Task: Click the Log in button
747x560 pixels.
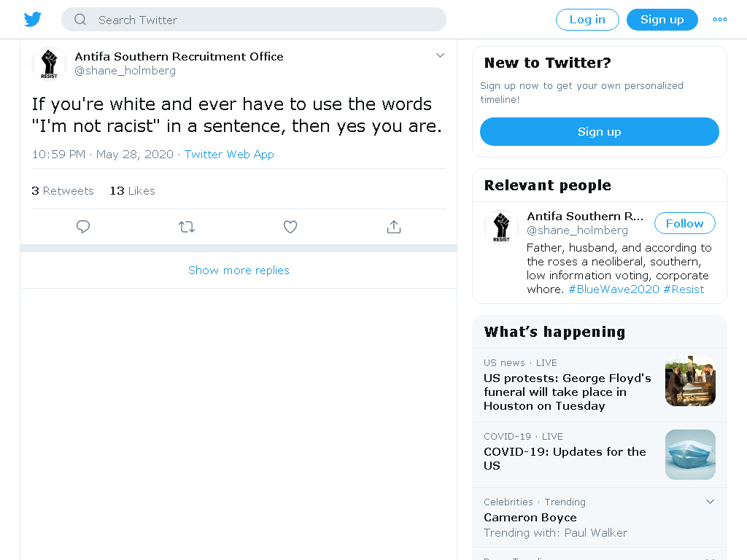Action: [x=587, y=20]
